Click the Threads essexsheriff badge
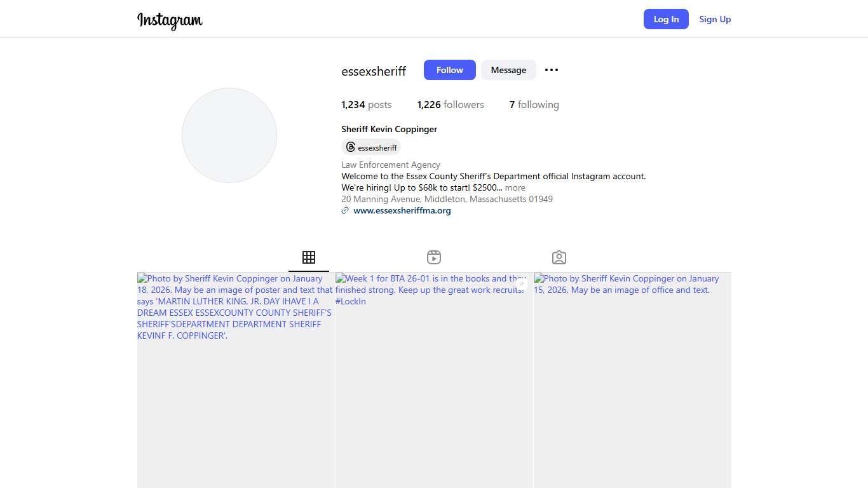 click(371, 147)
